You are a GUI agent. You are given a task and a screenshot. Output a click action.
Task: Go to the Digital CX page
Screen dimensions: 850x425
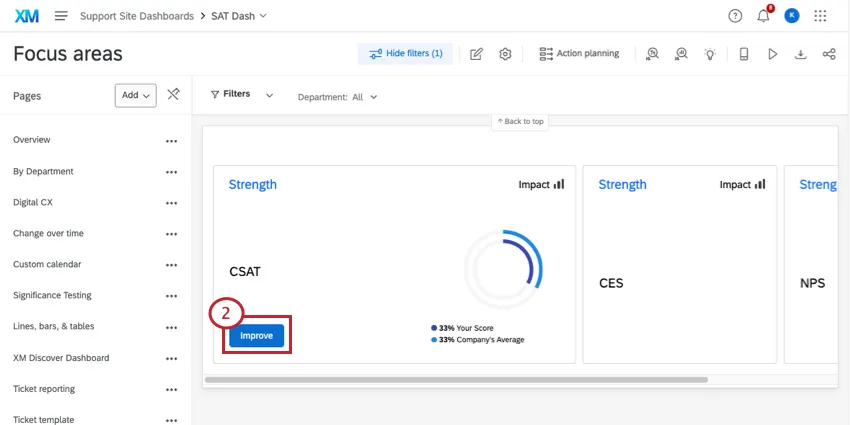(33, 202)
